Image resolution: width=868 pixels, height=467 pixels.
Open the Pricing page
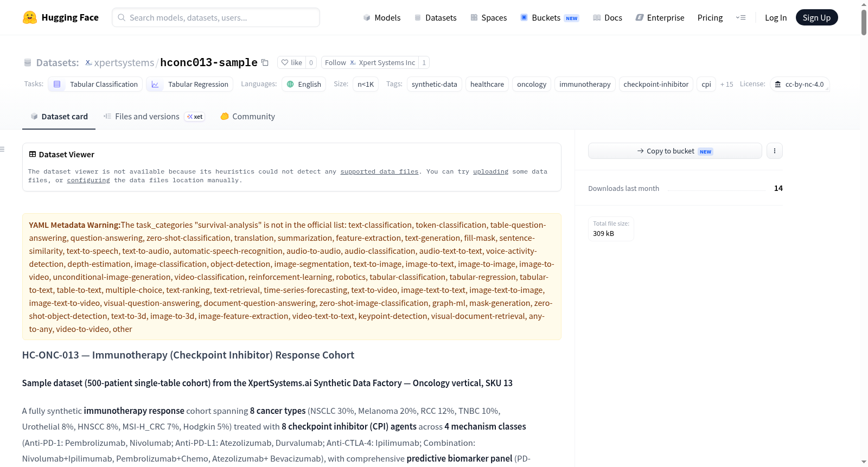coord(710,17)
